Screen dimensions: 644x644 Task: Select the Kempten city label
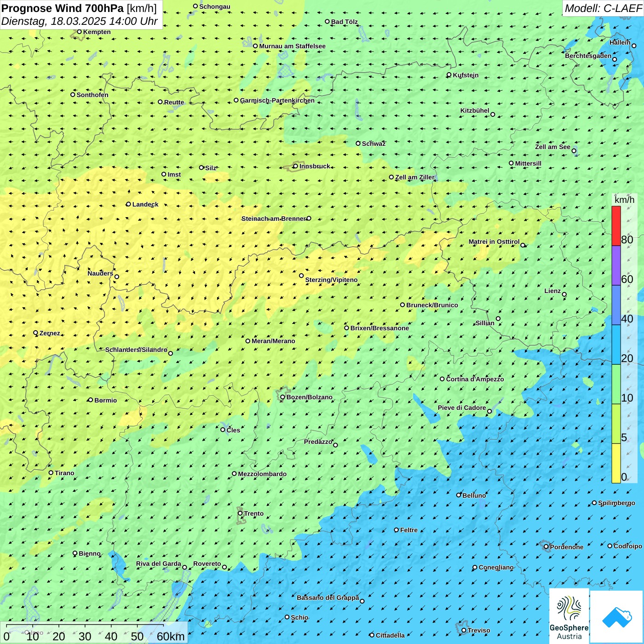tap(97, 32)
